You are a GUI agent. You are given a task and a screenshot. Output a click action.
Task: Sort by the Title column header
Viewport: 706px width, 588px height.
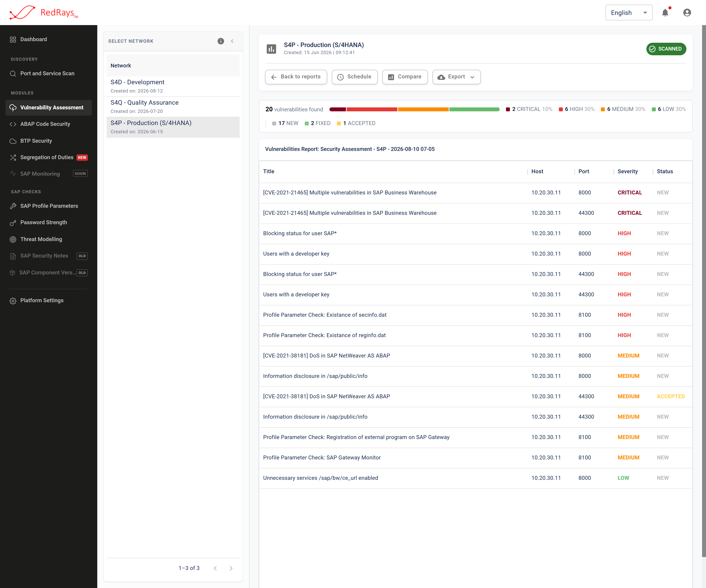[269, 172]
